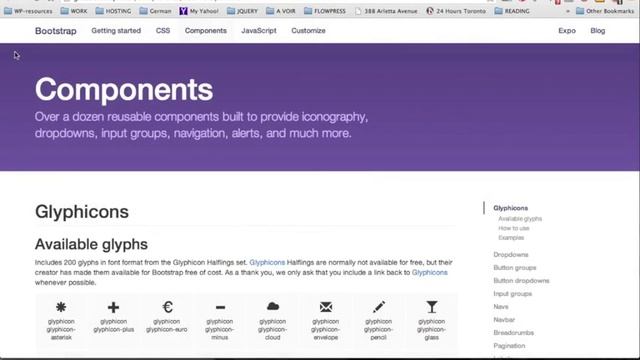Screen dimensions: 640x360
Task: Jump to Dropdowns in sidebar
Action: [511, 255]
